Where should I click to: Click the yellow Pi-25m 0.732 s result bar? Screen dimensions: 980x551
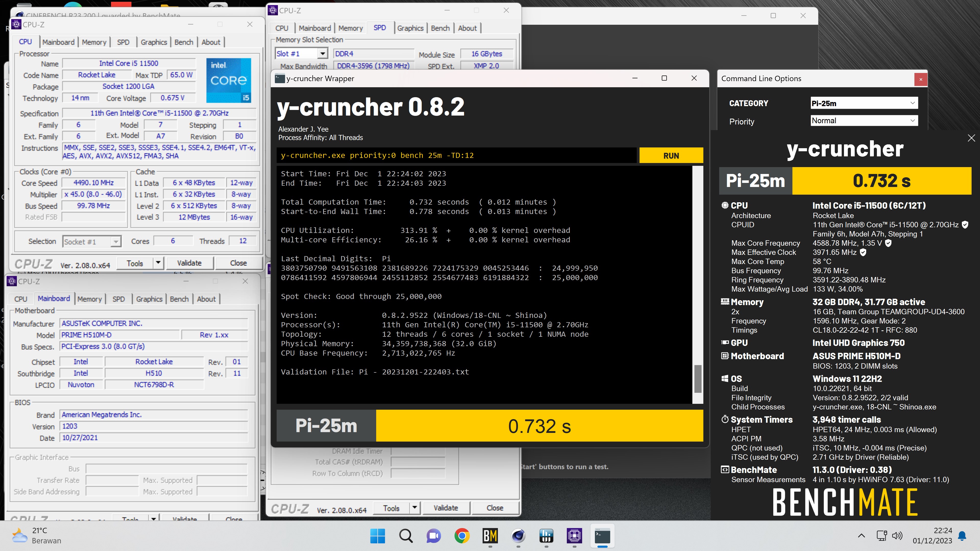coord(539,425)
